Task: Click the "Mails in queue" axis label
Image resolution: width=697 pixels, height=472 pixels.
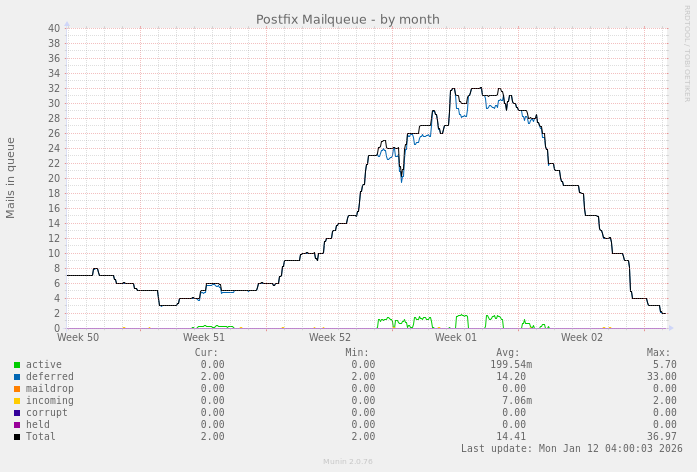Action: click(x=10, y=178)
